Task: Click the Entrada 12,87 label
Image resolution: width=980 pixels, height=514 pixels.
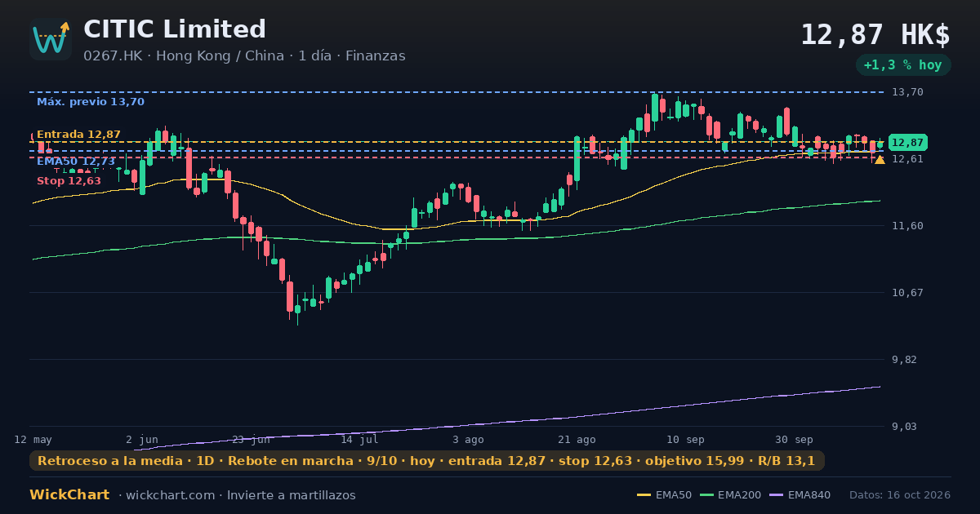Action: point(78,135)
